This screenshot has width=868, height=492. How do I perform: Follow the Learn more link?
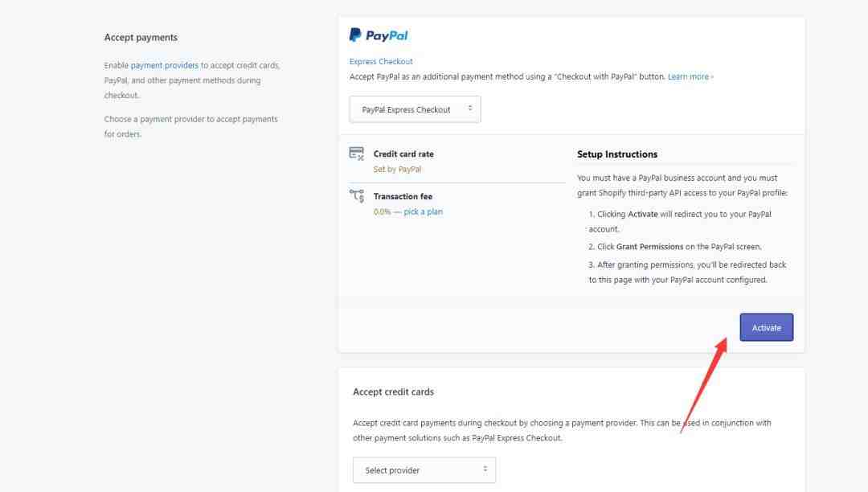688,77
